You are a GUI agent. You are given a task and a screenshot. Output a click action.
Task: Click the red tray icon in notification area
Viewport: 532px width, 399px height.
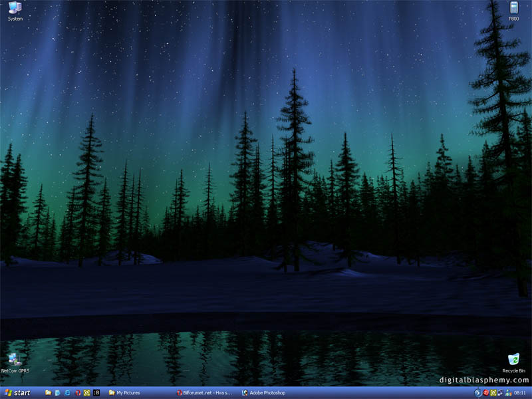[x=485, y=393]
